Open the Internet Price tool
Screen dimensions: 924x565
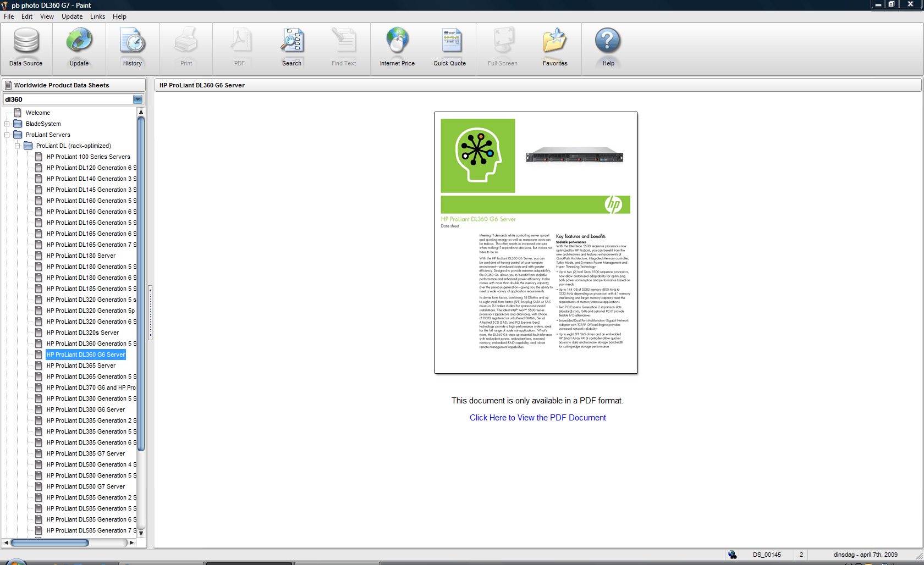[x=397, y=47]
